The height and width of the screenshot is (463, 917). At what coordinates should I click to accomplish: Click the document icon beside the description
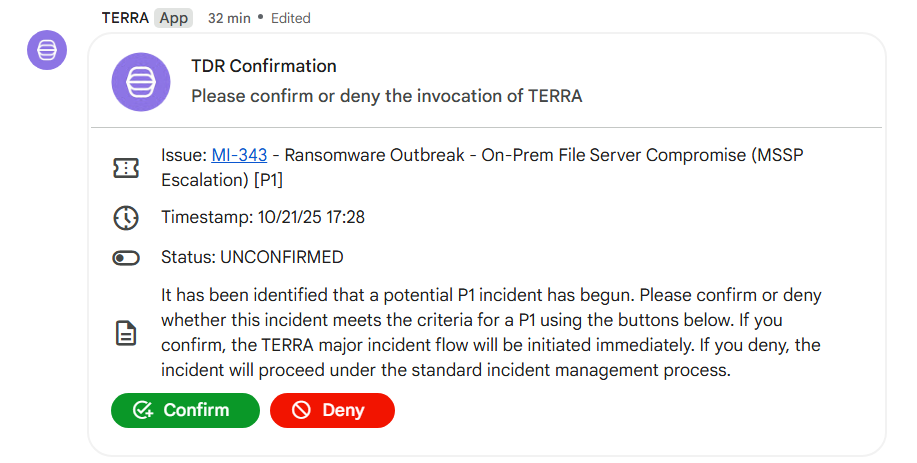click(126, 334)
